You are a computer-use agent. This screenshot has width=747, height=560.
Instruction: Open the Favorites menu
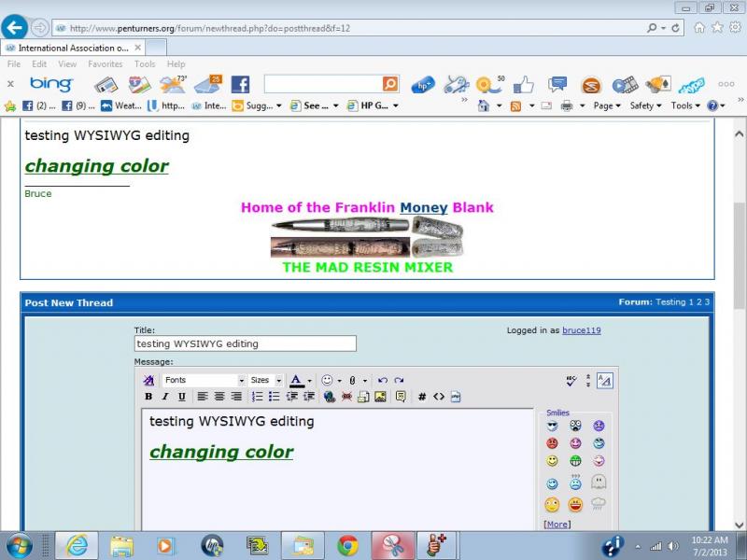coord(105,64)
